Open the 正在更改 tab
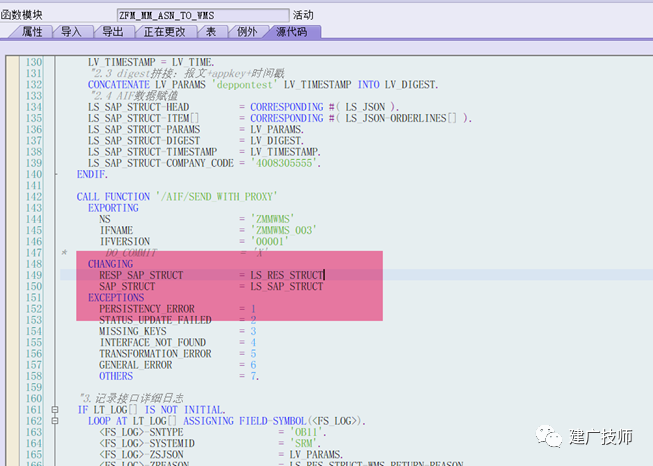The width and height of the screenshot is (653, 466). (x=164, y=32)
